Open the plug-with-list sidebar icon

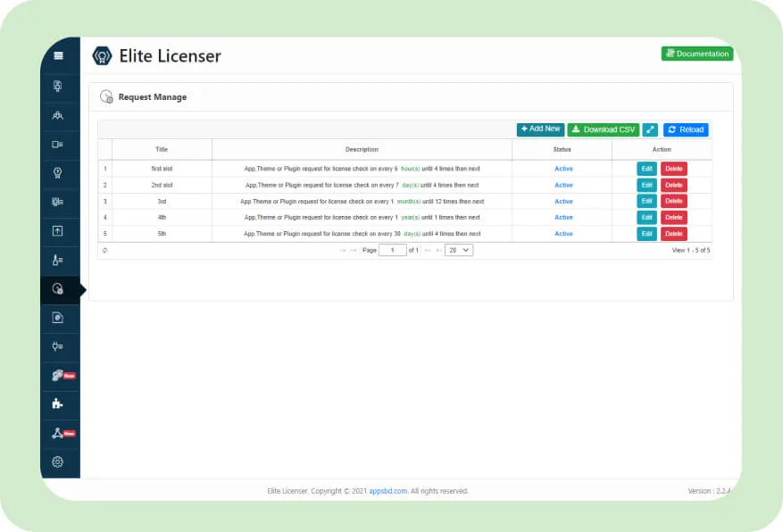tap(58, 346)
